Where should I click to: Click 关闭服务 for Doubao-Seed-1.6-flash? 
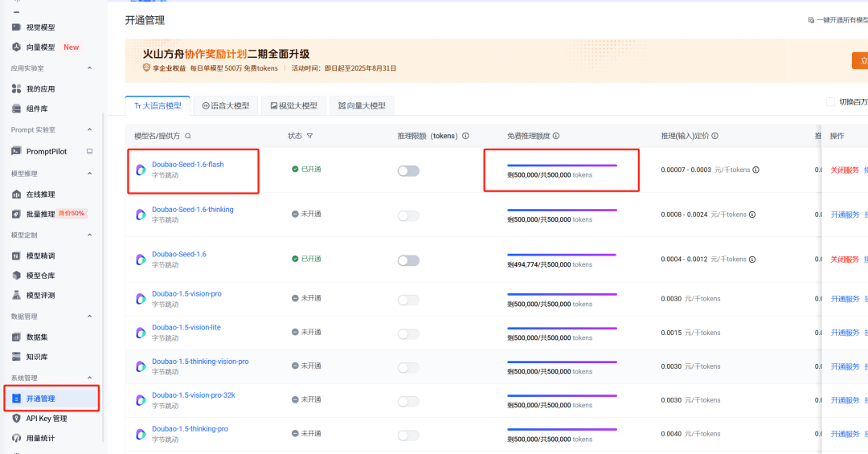click(845, 170)
